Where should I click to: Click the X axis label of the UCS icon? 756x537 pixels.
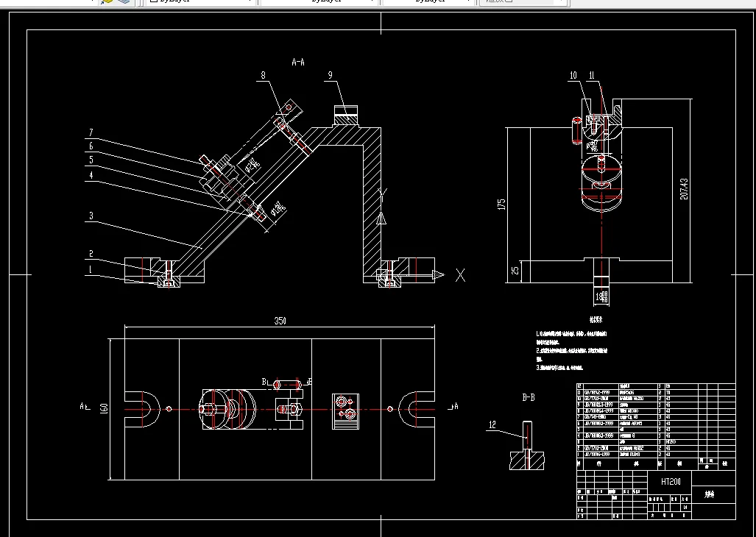coord(461,275)
